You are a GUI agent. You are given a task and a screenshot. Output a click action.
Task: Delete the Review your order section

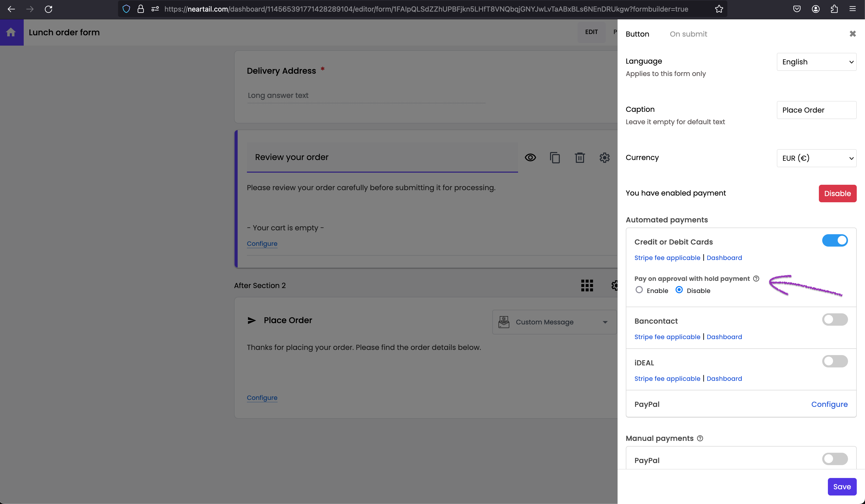pos(579,157)
